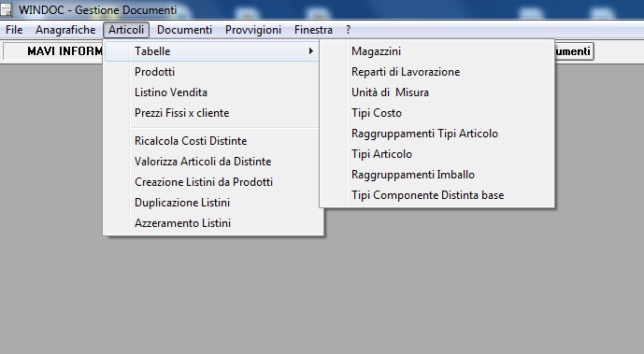
Task: Choose Raggruppamenti Imballo entry
Action: point(437,175)
